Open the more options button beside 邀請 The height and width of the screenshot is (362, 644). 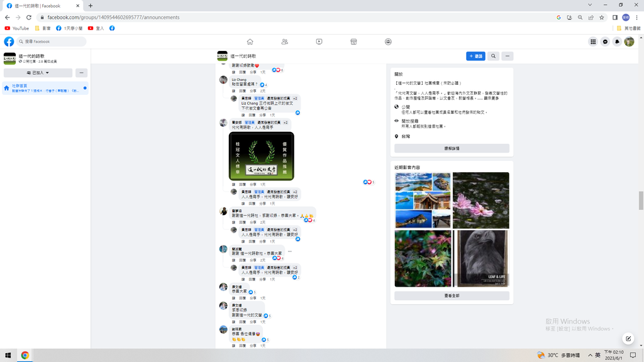[x=507, y=56]
